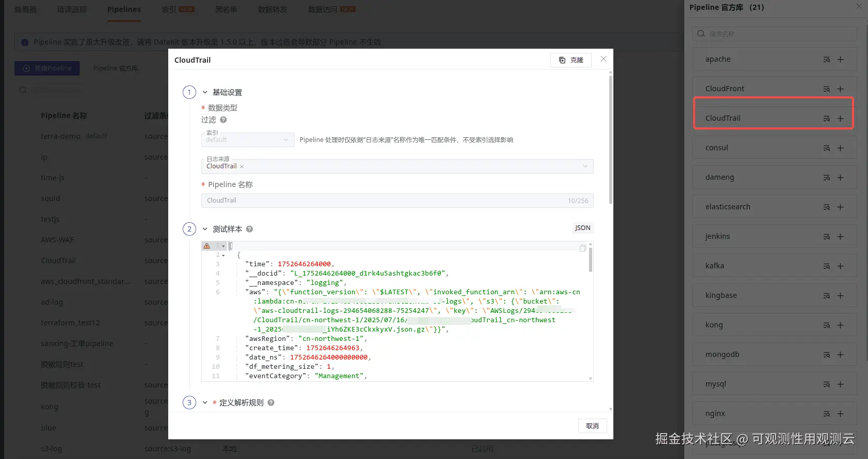Viewport: 868px width, 459px height.
Task: Fold line 1 in the sample editor
Action: (x=224, y=246)
